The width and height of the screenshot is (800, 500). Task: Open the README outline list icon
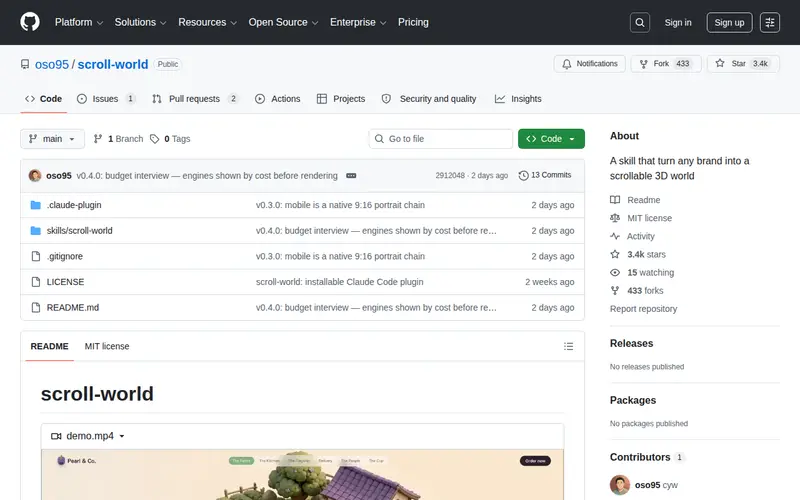coord(568,346)
